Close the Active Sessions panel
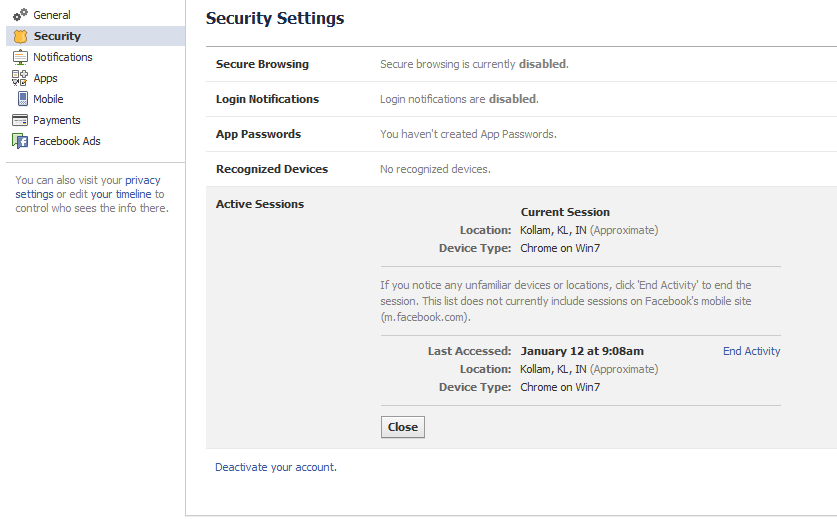 402,427
